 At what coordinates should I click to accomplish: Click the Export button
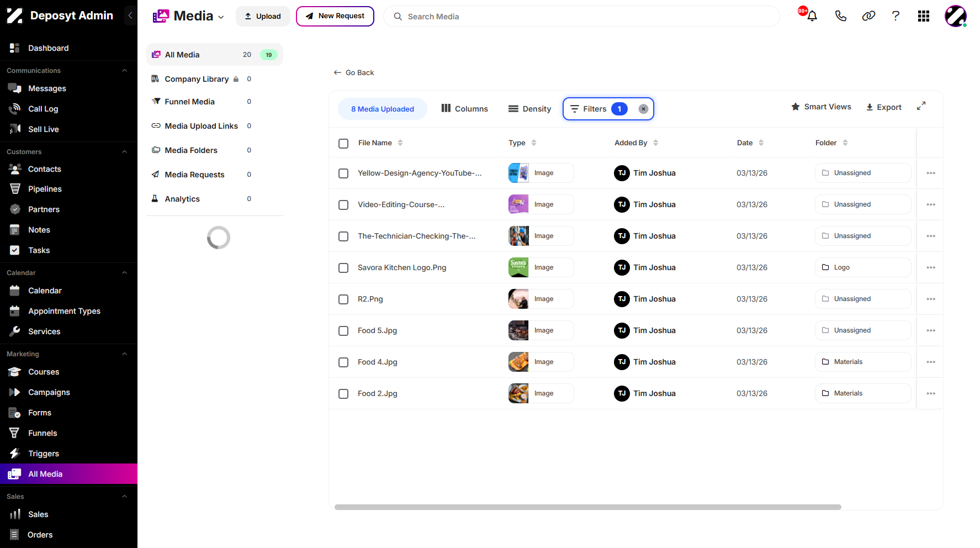tap(883, 107)
